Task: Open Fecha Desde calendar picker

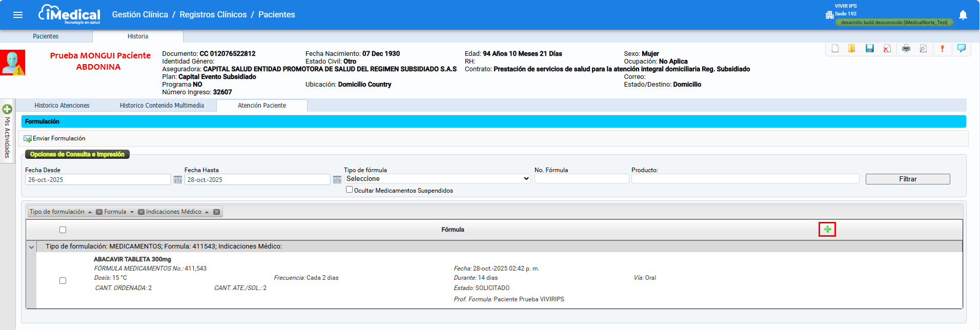Action: coord(178,180)
